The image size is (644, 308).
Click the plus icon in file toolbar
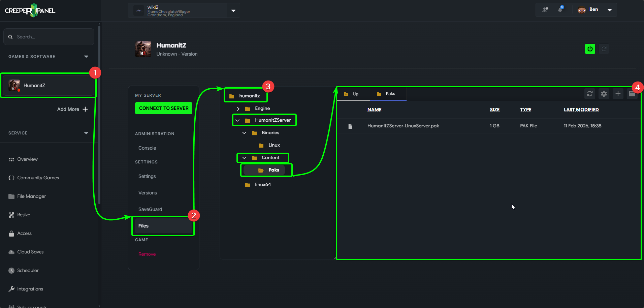618,94
